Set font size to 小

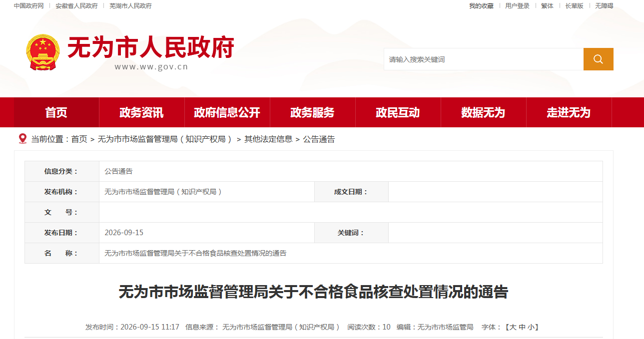tap(532, 327)
